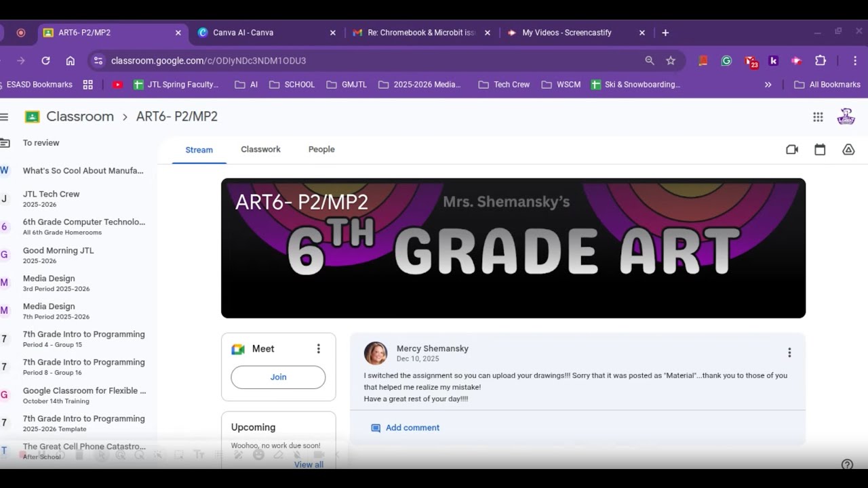Switch to the Stream tab
Viewport: 868px width, 488px height.
click(199, 150)
